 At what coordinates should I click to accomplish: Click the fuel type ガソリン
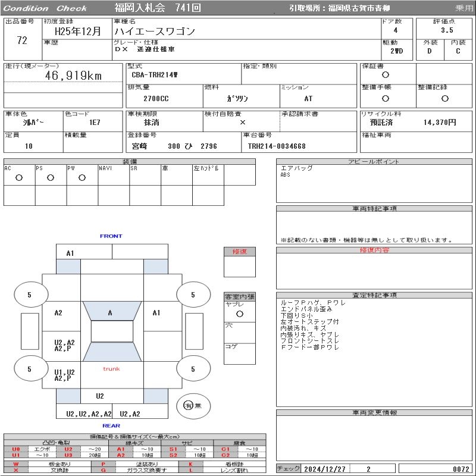237,98
